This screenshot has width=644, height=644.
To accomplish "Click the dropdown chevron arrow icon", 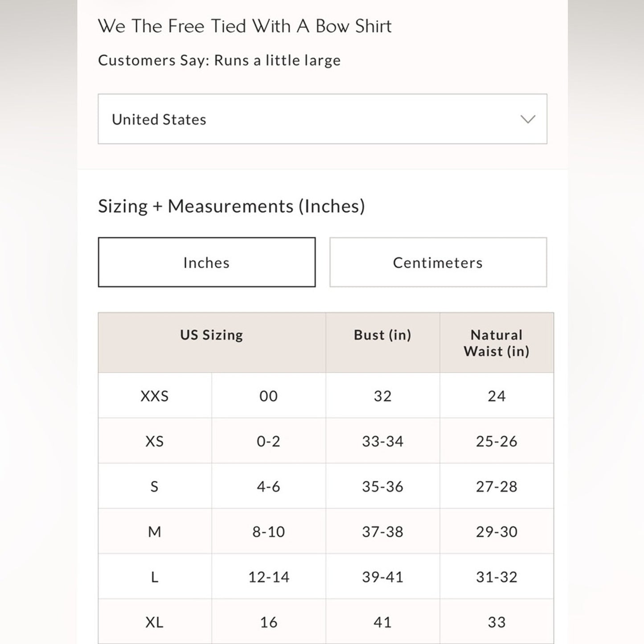I will pos(528,119).
